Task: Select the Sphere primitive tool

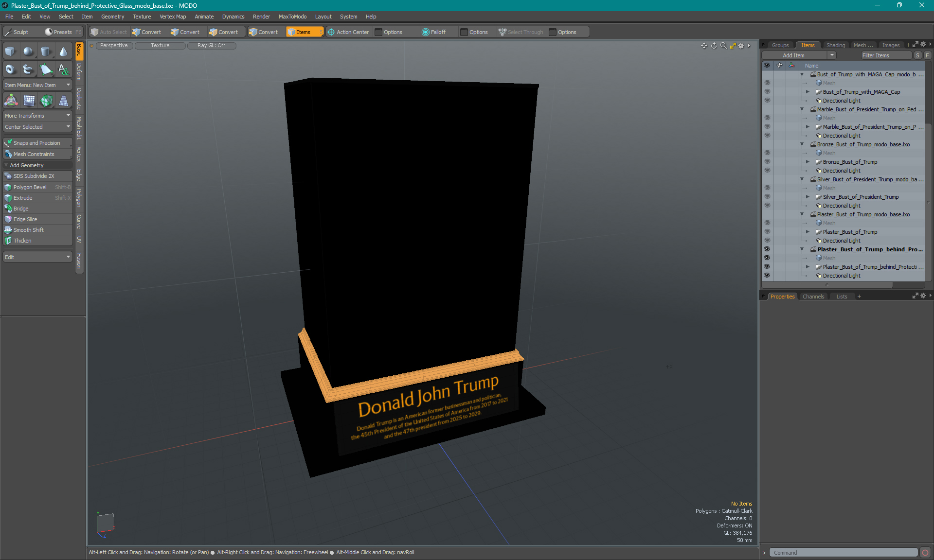Action: (28, 51)
